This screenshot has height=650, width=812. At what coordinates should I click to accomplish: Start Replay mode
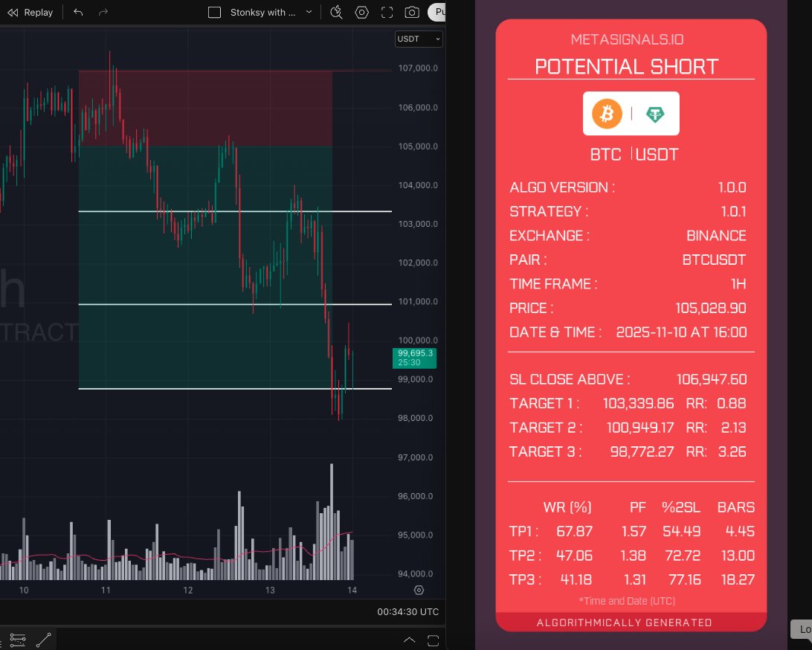(x=30, y=13)
